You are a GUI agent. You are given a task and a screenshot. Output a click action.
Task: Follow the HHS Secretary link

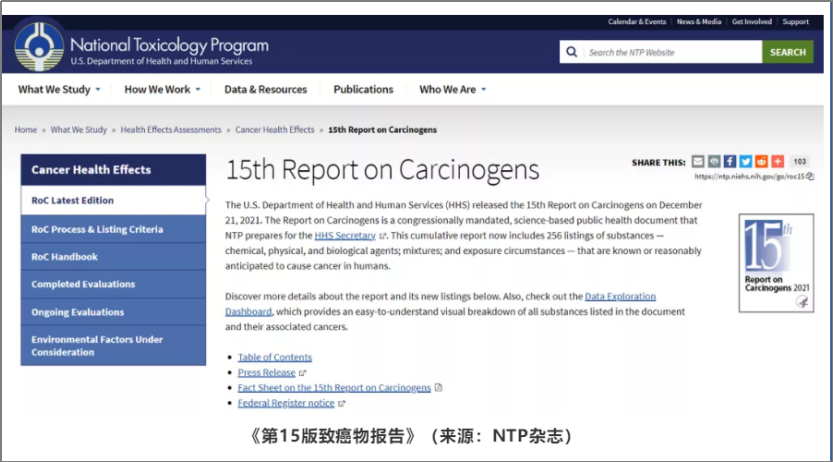345,236
